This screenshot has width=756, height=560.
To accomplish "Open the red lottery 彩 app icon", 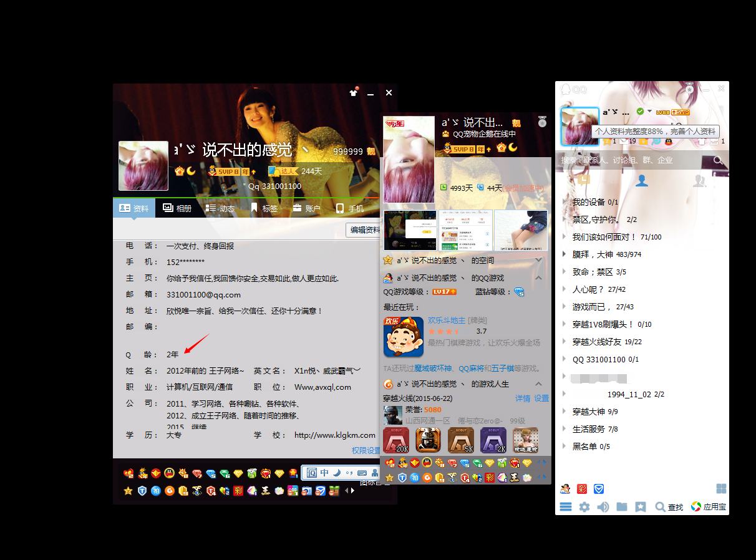I will [x=582, y=489].
